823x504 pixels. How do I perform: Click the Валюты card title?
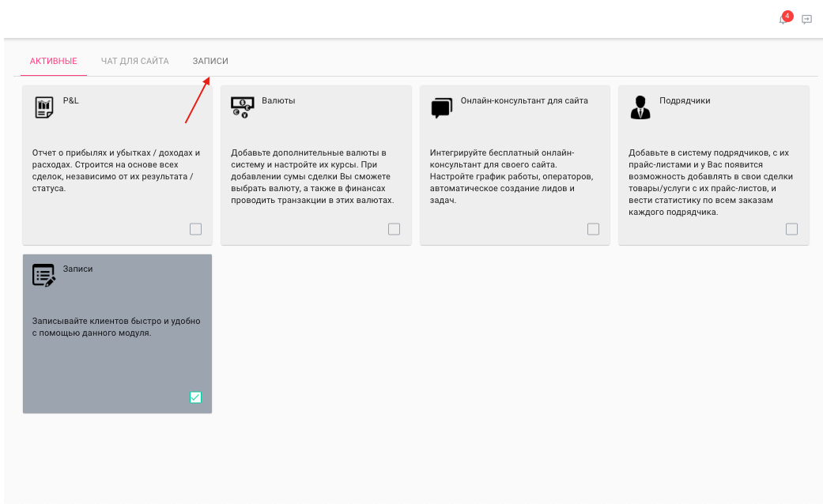tap(278, 100)
